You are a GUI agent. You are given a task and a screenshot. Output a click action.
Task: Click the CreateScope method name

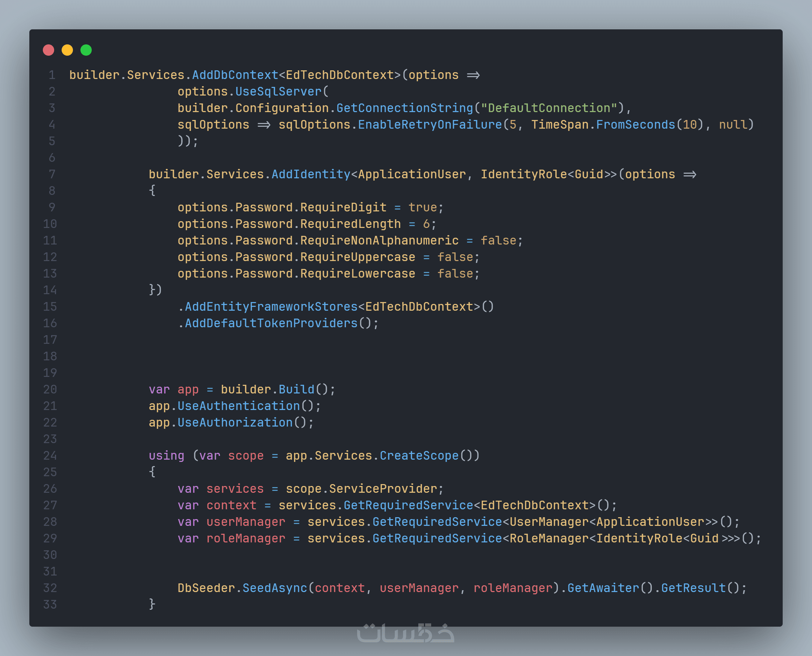click(419, 456)
